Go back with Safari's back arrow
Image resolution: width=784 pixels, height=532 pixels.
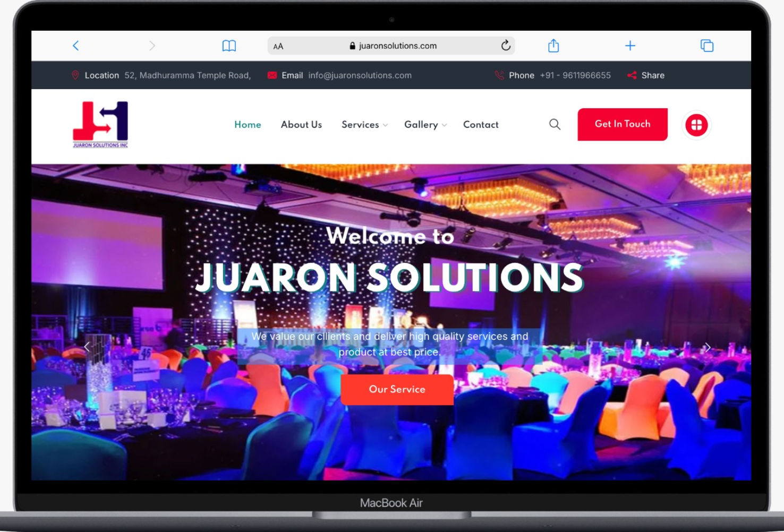pyautogui.click(x=75, y=46)
